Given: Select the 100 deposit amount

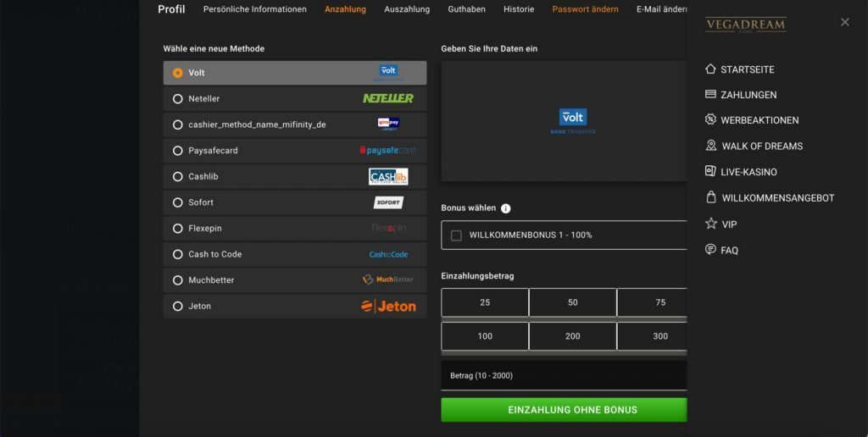Looking at the screenshot, I should 485,336.
